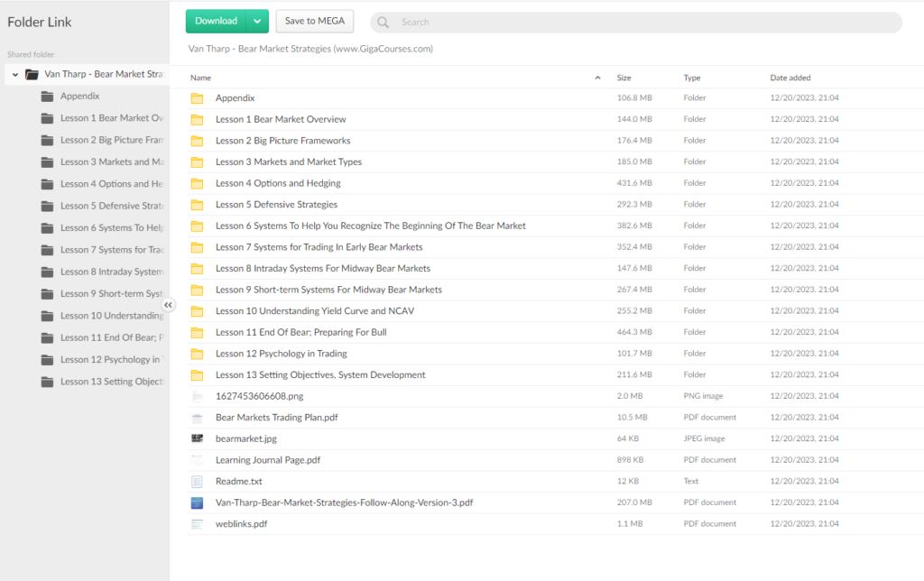Collapse the Van Tharp root folder tree

tap(15, 74)
